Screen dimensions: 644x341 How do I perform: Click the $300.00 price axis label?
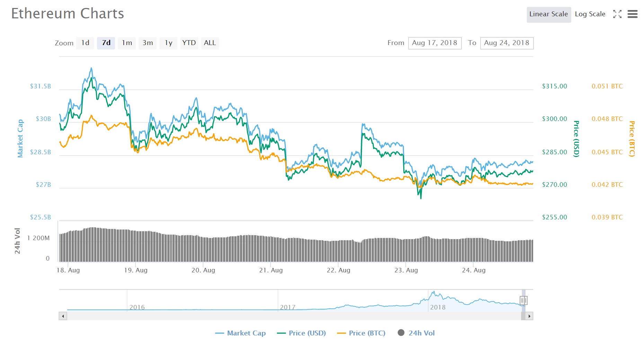click(555, 119)
